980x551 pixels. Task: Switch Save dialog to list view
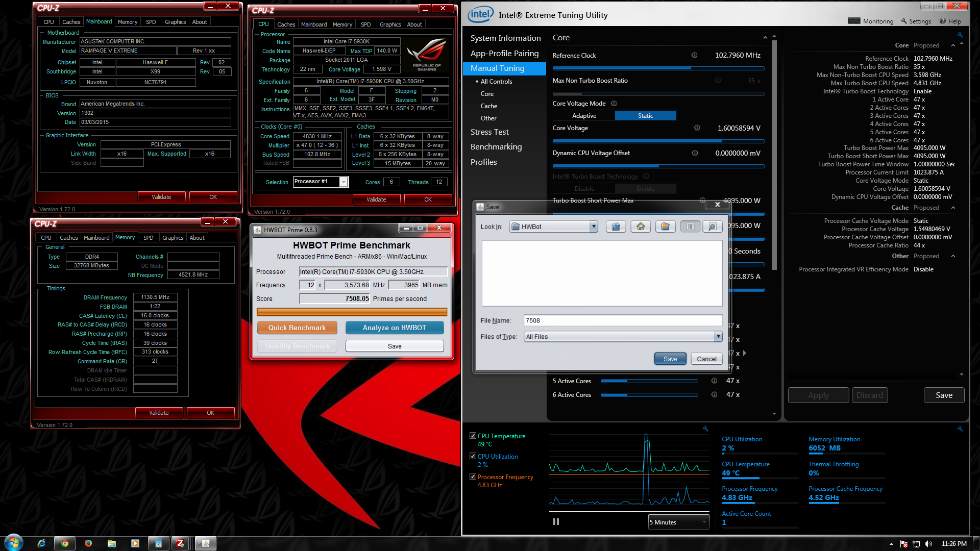click(690, 227)
